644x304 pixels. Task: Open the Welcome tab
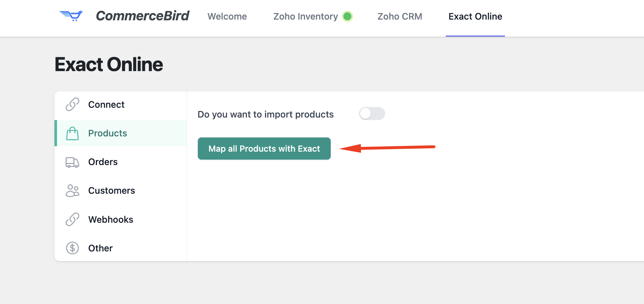tap(227, 16)
